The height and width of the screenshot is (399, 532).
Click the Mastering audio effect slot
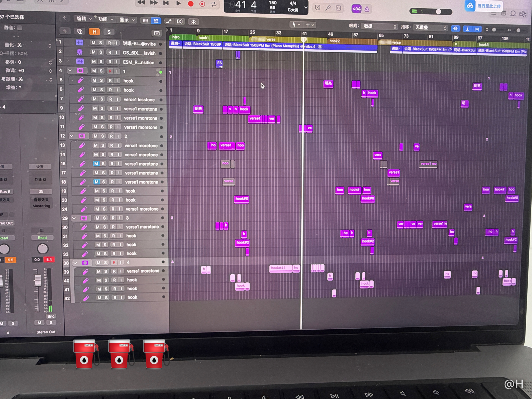point(41,206)
